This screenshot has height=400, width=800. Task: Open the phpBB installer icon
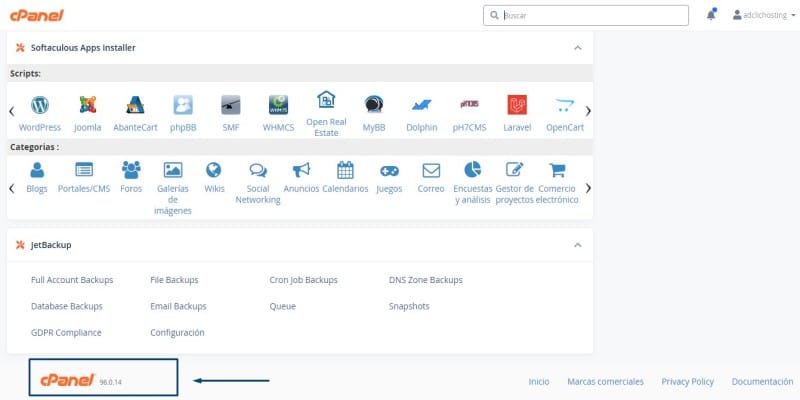pos(183,105)
